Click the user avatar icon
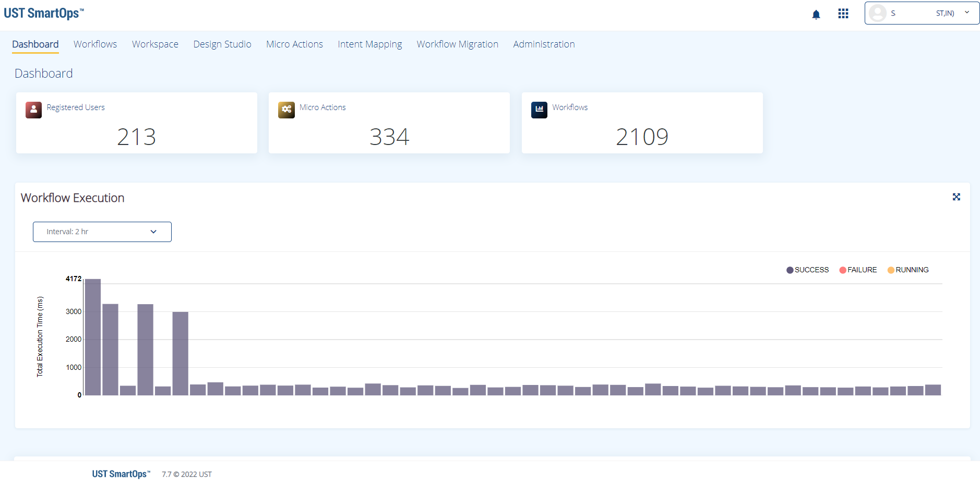980x482 pixels. point(878,13)
